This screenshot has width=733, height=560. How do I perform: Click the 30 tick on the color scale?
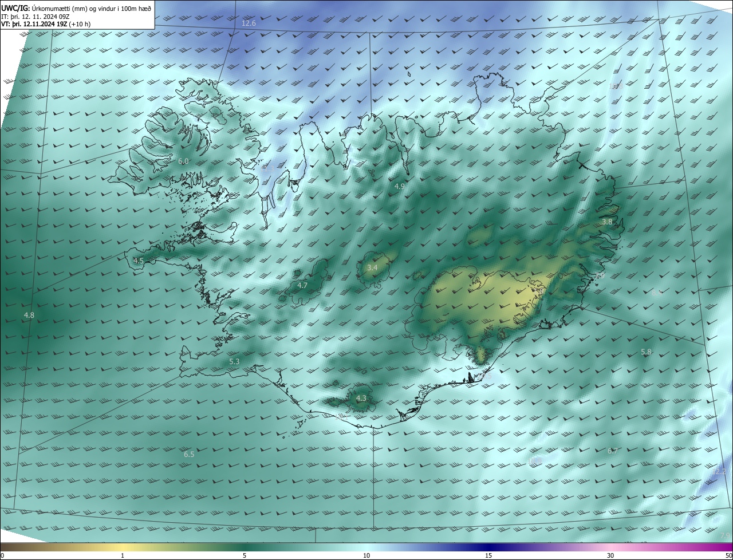(610, 555)
